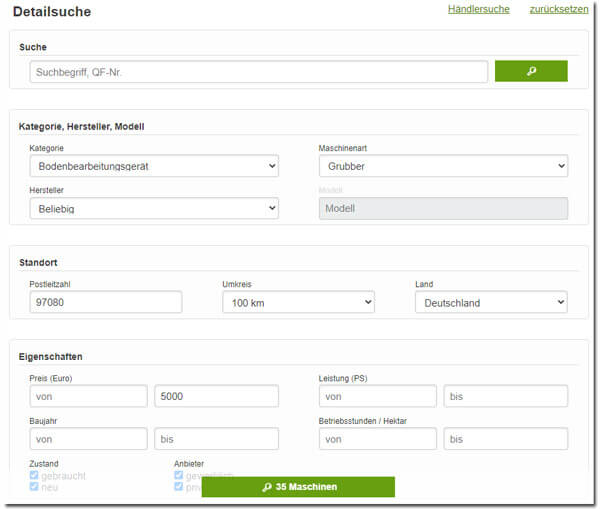Open the Kategorie dropdown showing Bodenbearbeitungsgerät

pyautogui.click(x=154, y=166)
